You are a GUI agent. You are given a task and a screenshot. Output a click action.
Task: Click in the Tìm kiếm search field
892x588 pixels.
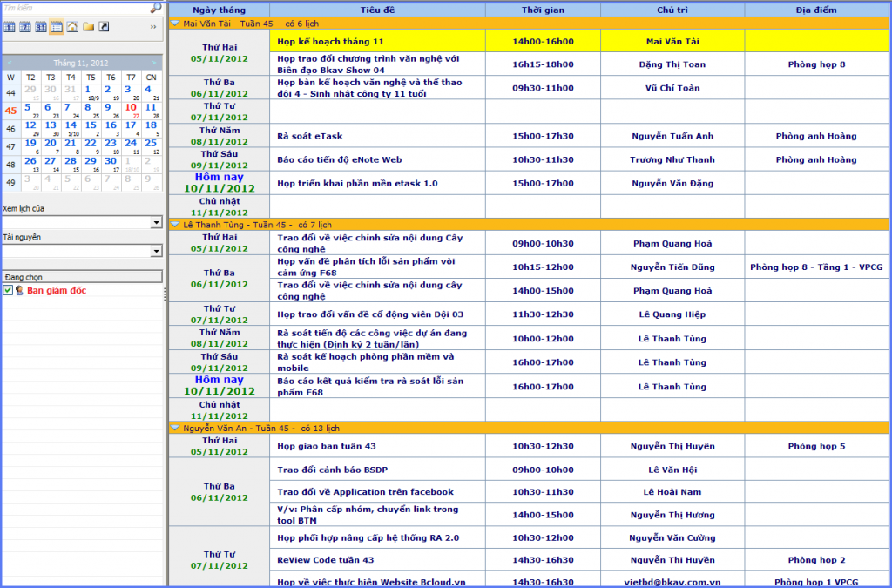76,8
